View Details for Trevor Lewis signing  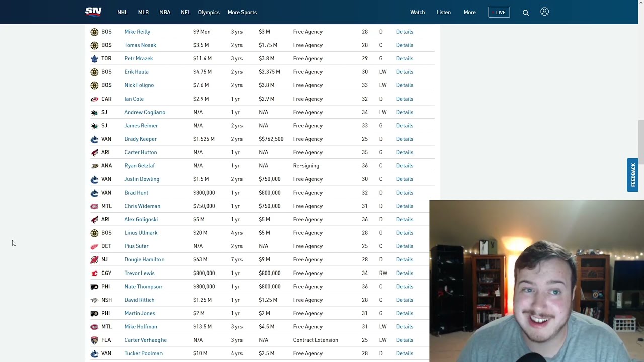405,273
